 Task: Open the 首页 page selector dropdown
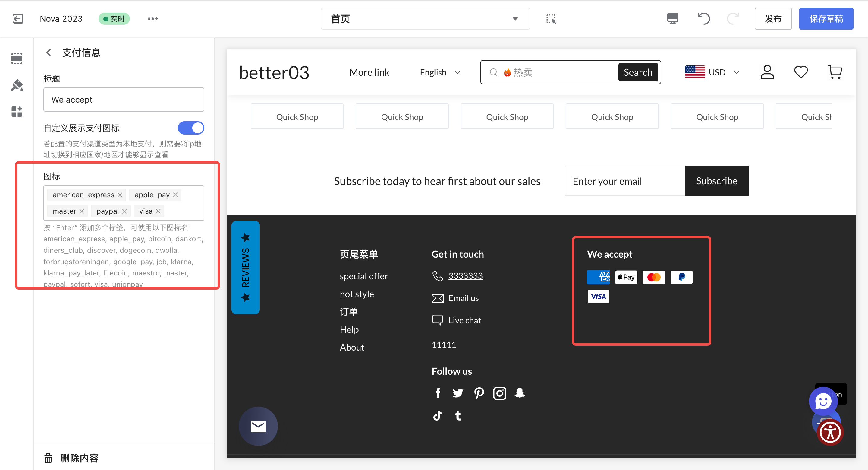tap(425, 19)
